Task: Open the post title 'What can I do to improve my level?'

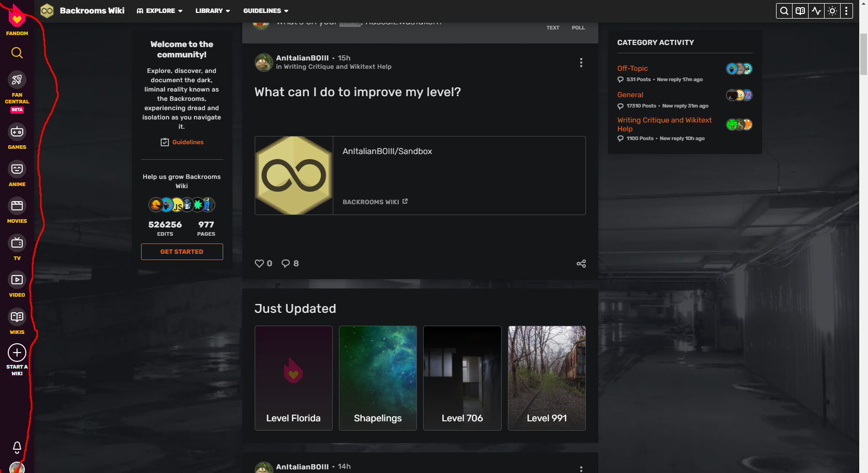Action: coord(358,92)
